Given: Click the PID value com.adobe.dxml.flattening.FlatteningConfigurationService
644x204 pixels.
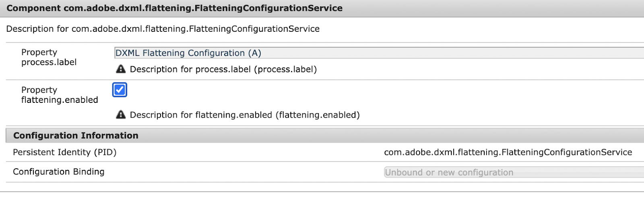Looking at the screenshot, I should [508, 152].
